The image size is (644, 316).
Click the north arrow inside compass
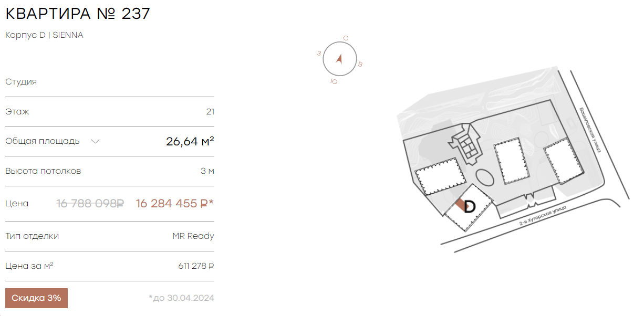339,59
